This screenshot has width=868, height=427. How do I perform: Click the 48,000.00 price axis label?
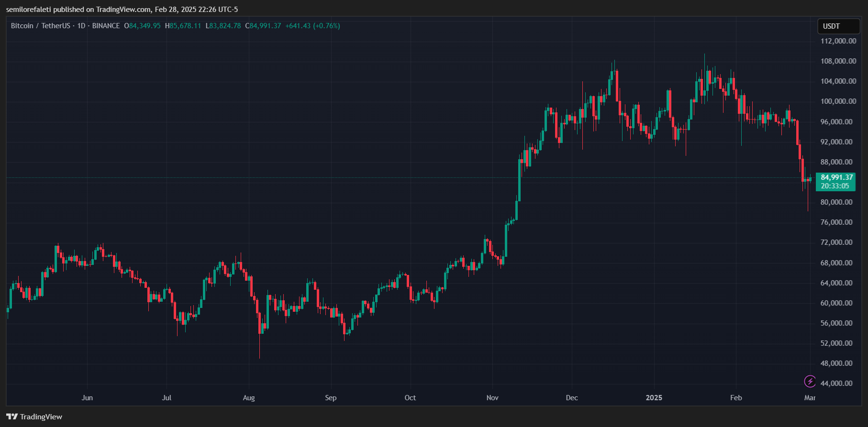tap(836, 363)
